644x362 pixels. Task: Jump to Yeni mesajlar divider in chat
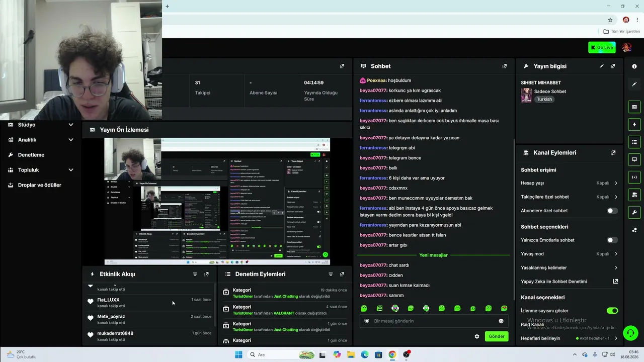tap(433, 255)
